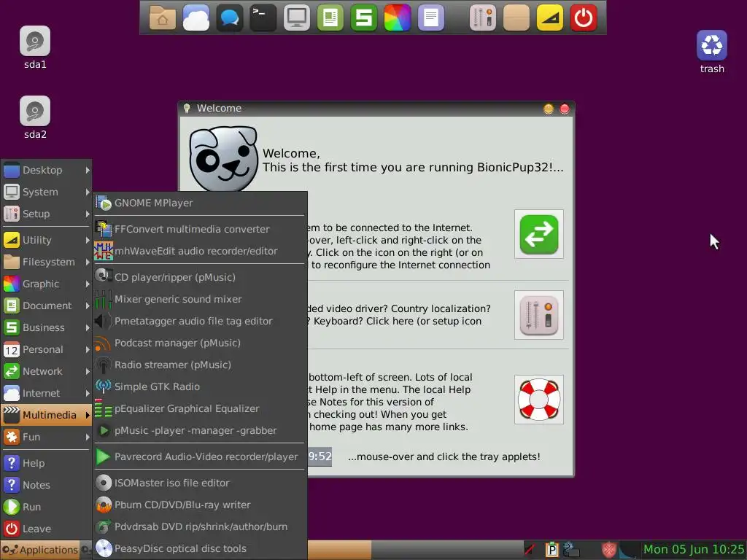Select the highlighted Multimedia menu category

click(x=46, y=415)
